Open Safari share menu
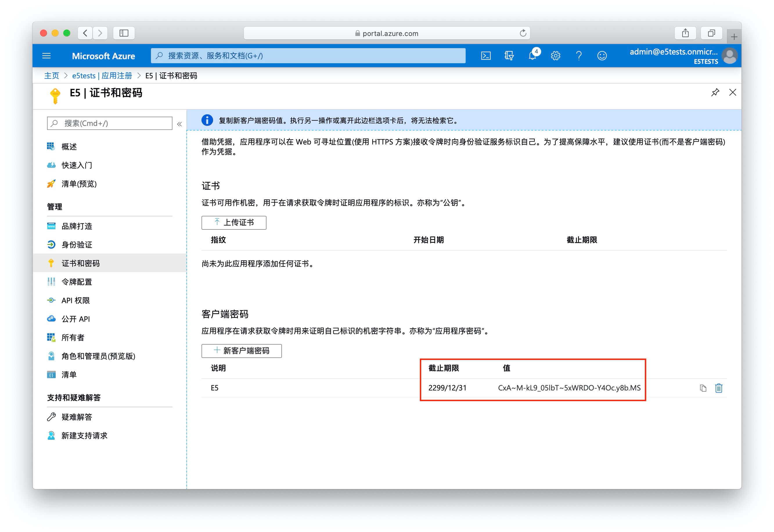 point(685,33)
